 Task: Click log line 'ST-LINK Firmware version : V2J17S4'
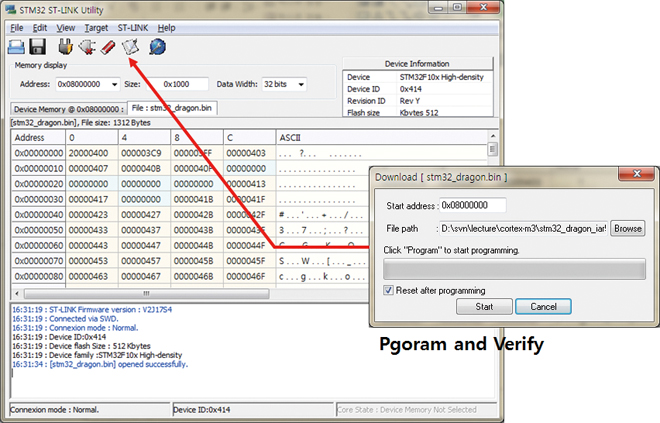pyautogui.click(x=92, y=309)
